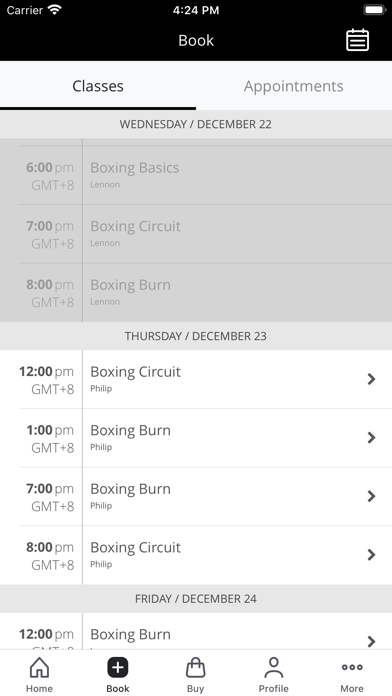Select the Classes tab
The image size is (392, 696).
pyautogui.click(x=98, y=86)
